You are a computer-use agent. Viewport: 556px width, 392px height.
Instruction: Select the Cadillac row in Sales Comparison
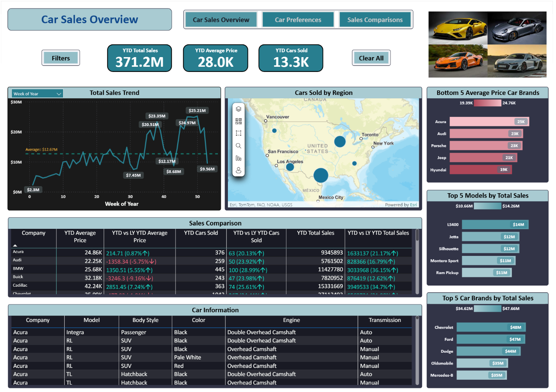[212, 286]
